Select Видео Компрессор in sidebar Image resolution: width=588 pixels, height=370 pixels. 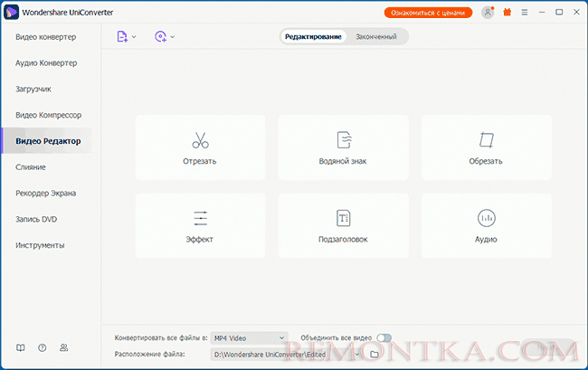coord(48,115)
